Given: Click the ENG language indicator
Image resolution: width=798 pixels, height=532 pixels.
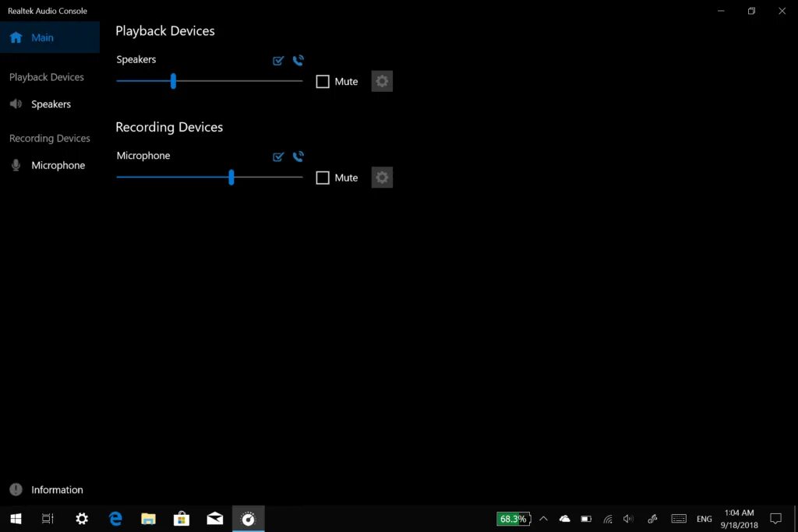Looking at the screenshot, I should click(704, 519).
